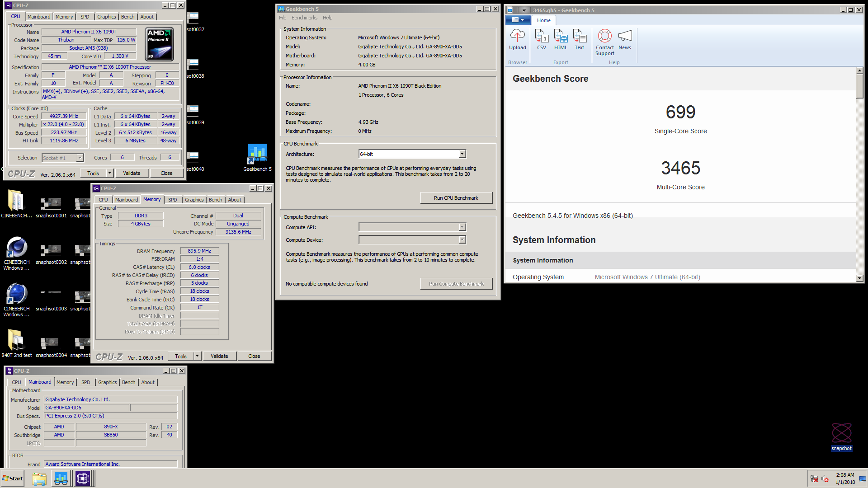Open Windows Explorer from taskbar
Image resolution: width=868 pixels, height=488 pixels.
(39, 479)
